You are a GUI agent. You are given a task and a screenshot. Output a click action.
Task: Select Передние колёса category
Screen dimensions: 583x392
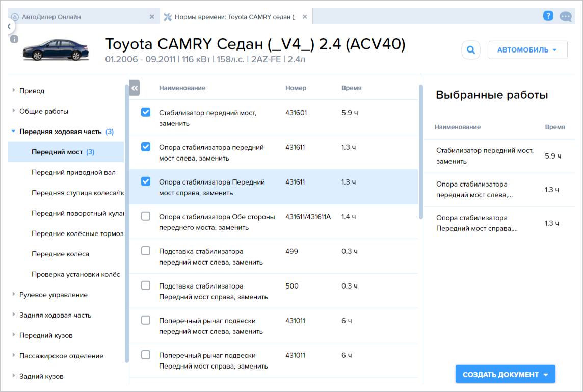[x=60, y=254]
